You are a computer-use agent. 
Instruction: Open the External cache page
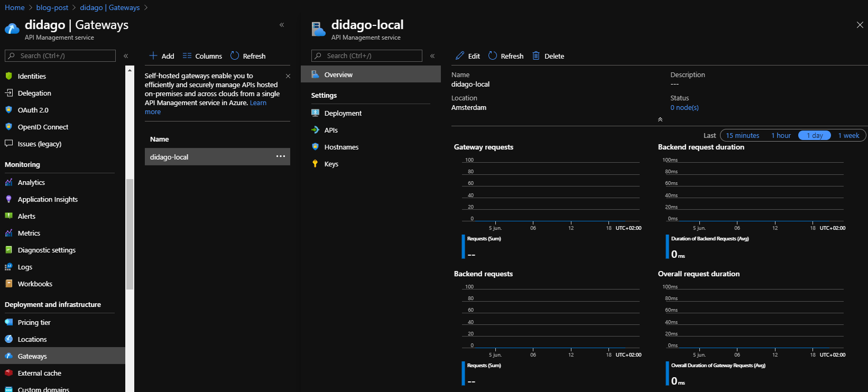pyautogui.click(x=39, y=374)
